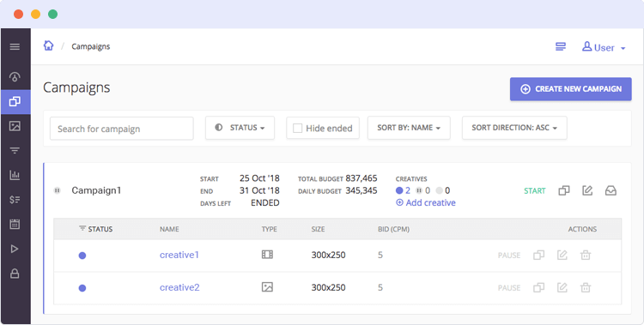644x325 pixels.
Task: Open the dashboard gauge icon in sidebar
Action: pos(15,76)
